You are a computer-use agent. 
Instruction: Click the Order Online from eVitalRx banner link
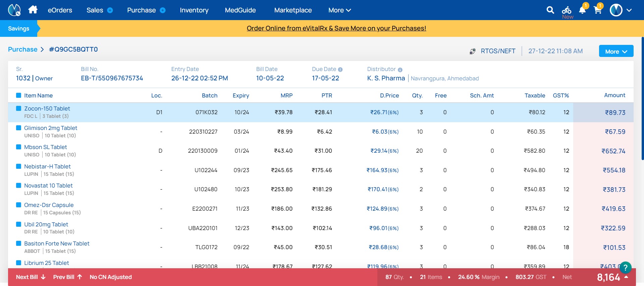click(x=336, y=28)
